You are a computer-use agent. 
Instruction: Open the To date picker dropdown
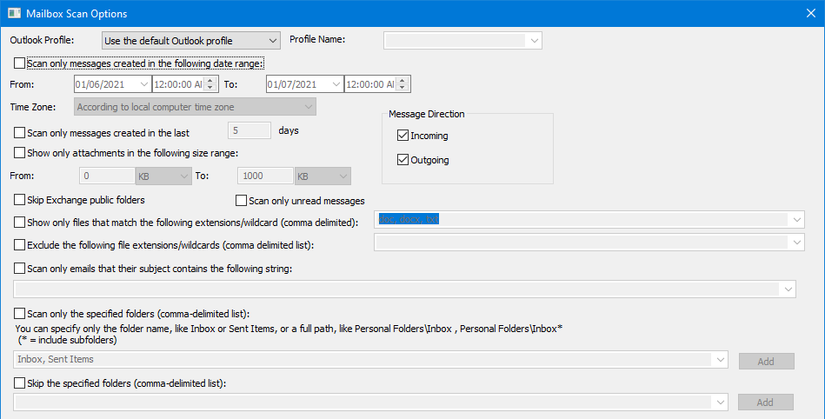tap(336, 84)
